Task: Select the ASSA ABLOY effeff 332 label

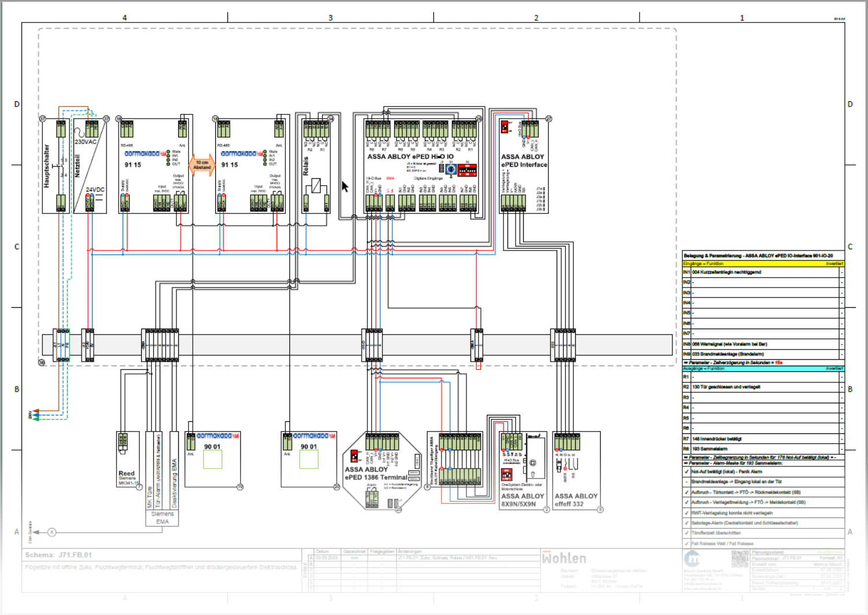Action: [576, 500]
